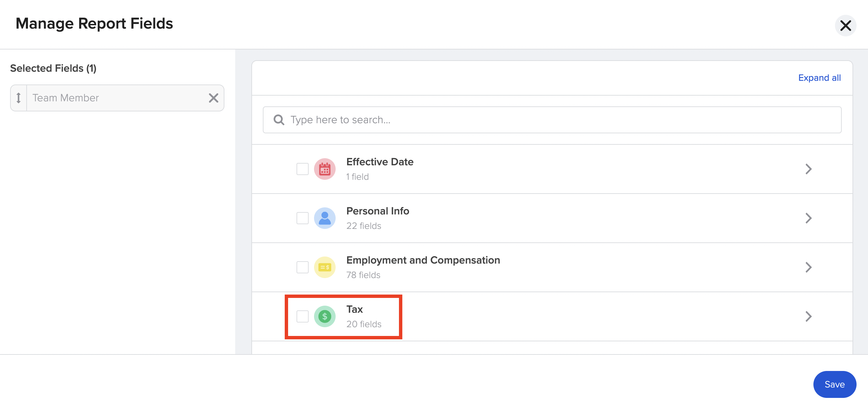Click the magnifying glass search icon

(279, 120)
